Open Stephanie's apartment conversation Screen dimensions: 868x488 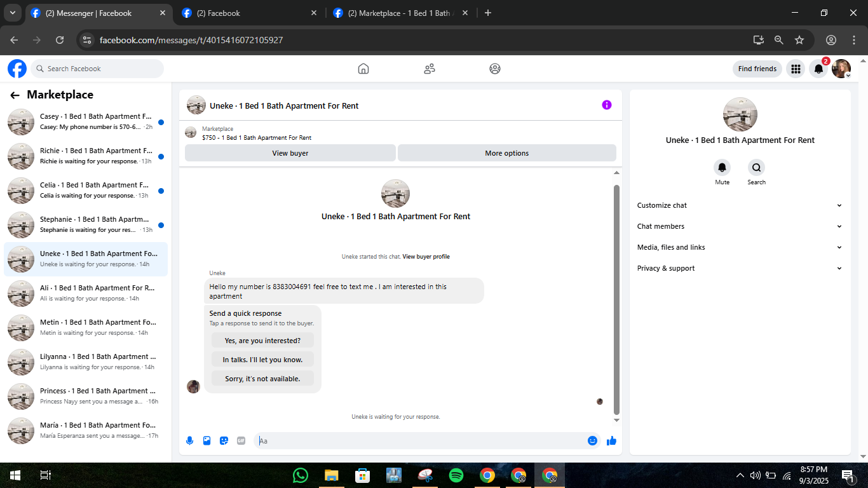pos(86,225)
